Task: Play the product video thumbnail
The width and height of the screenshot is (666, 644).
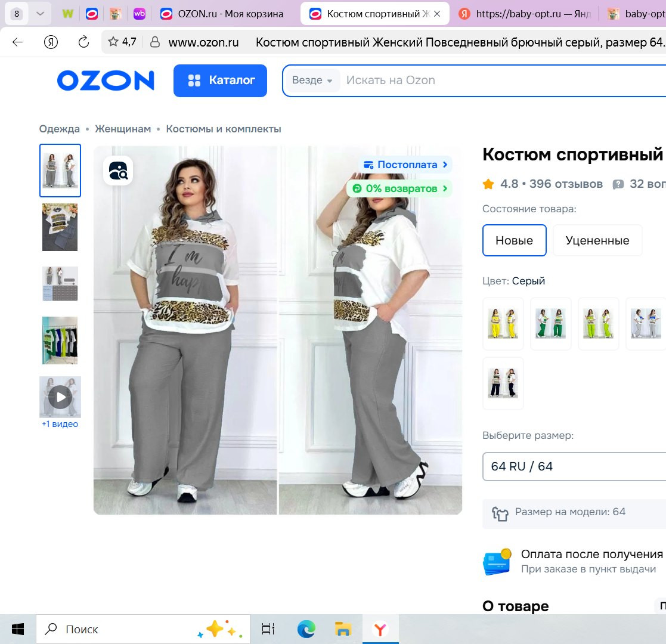Action: 60,397
